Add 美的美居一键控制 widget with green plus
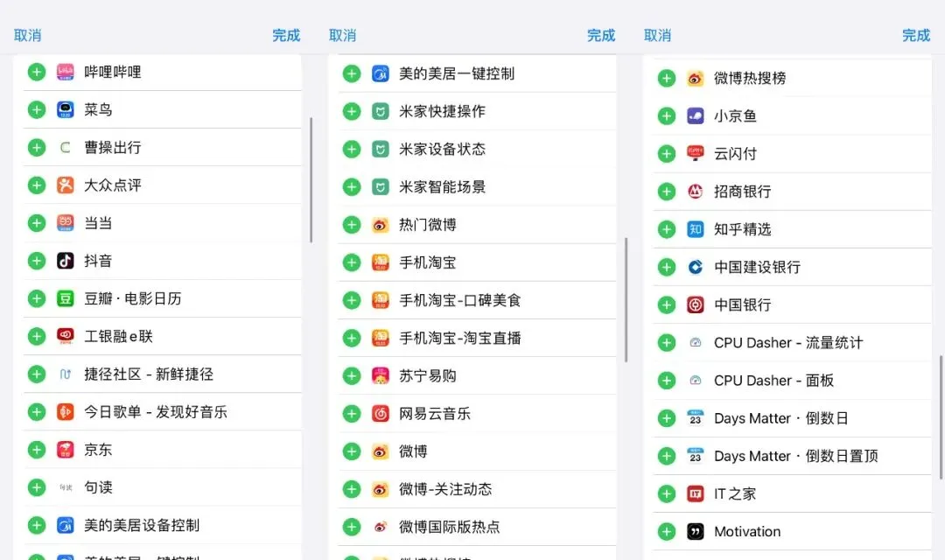 352,73
